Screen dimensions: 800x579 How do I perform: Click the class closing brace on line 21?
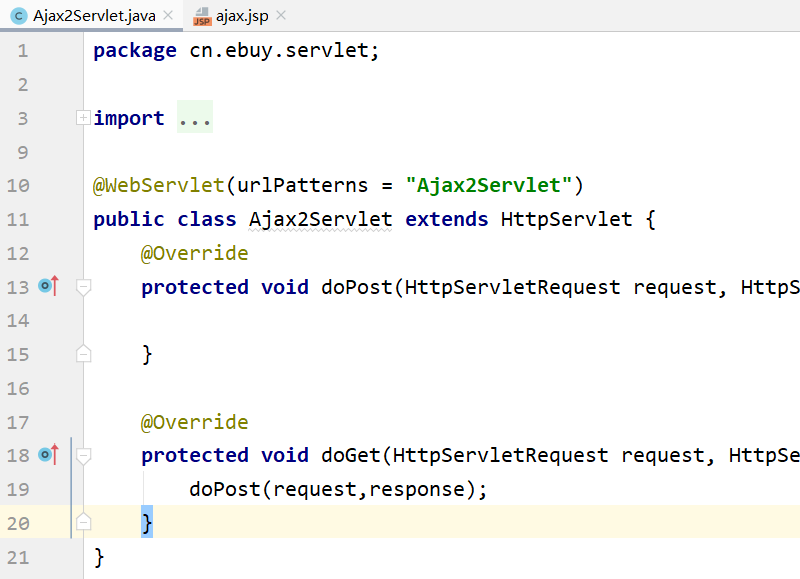[99, 557]
